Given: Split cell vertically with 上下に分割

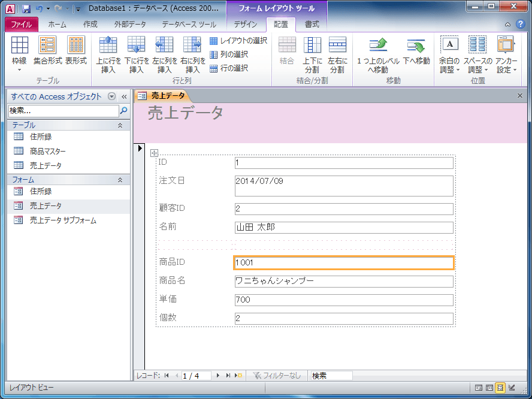Looking at the screenshot, I should tap(312, 55).
